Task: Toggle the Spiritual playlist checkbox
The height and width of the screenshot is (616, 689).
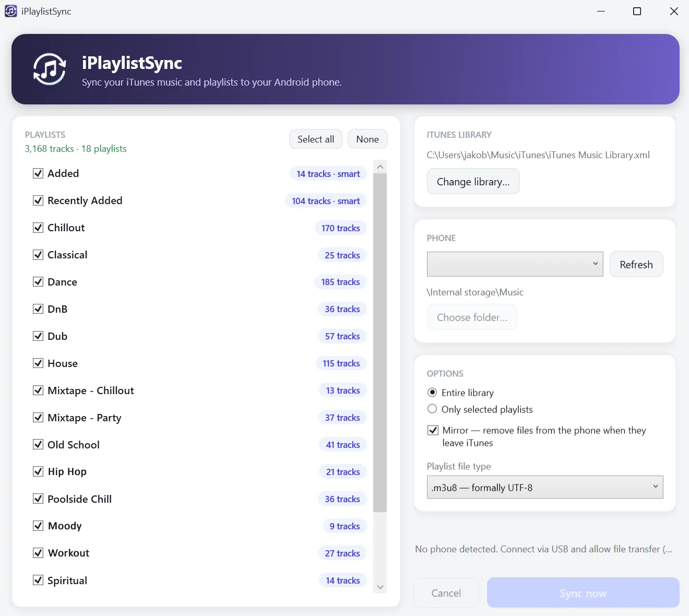Action: tap(38, 580)
